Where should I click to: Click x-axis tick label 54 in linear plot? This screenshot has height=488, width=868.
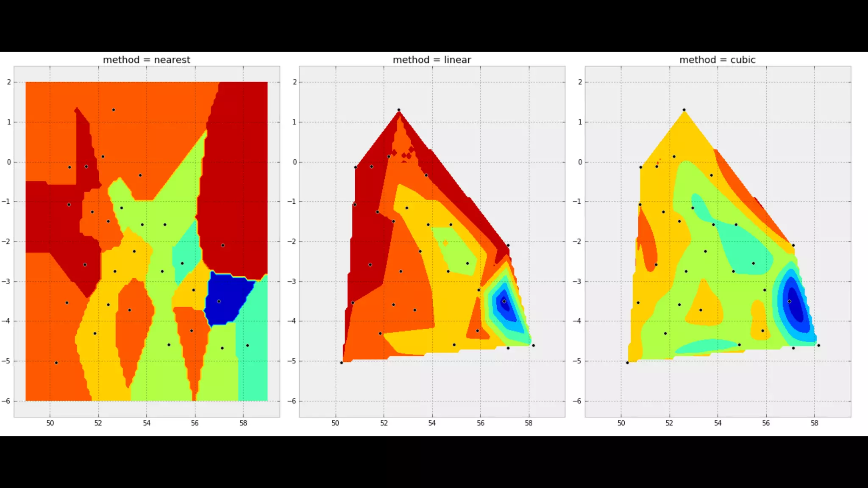(x=432, y=423)
